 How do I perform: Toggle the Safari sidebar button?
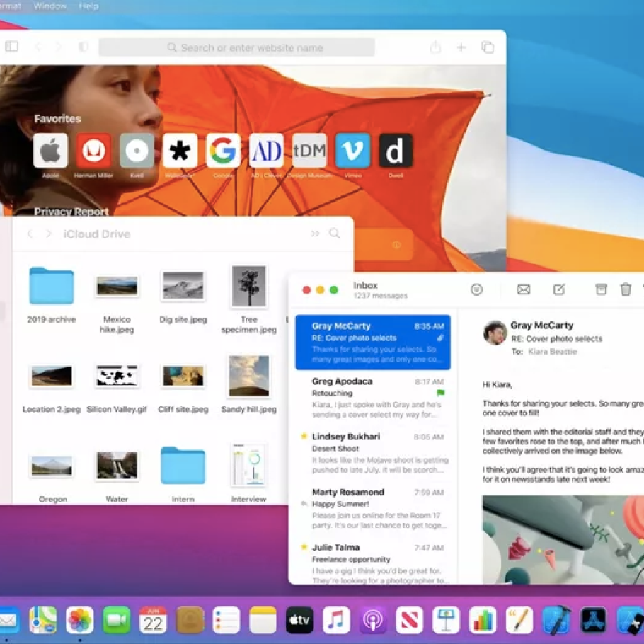pyautogui.click(x=12, y=47)
